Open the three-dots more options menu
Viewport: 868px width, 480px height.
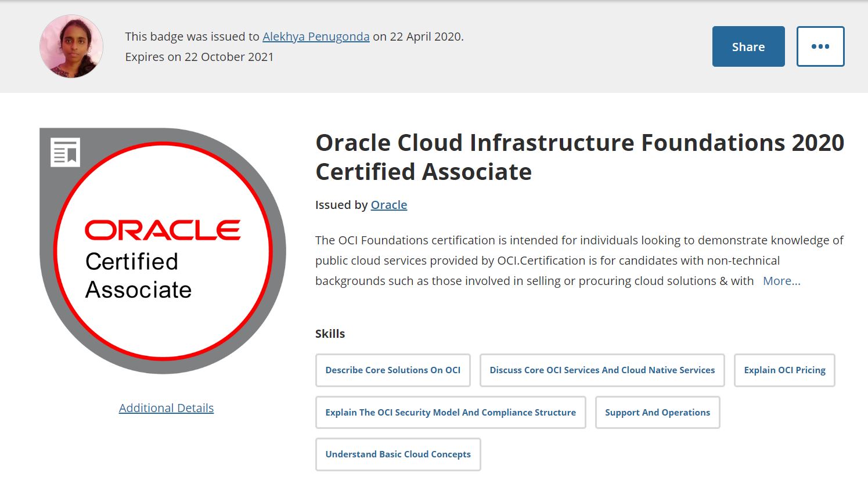pos(820,46)
